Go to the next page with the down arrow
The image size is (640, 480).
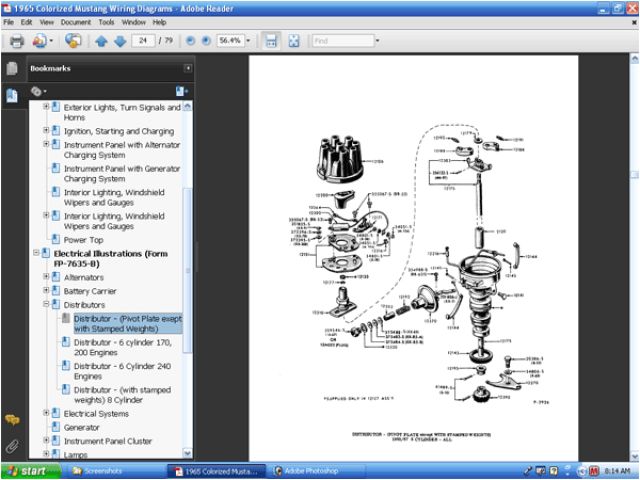[x=120, y=42]
